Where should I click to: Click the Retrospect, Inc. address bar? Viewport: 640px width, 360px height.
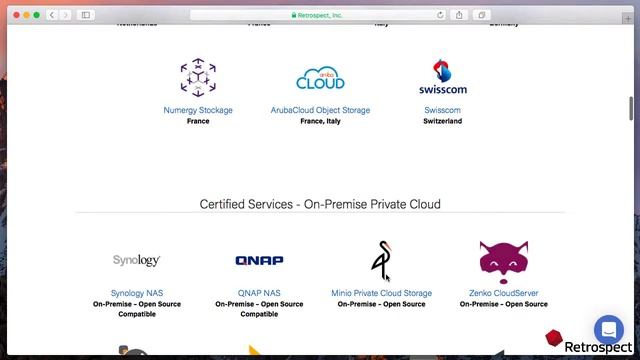point(317,15)
